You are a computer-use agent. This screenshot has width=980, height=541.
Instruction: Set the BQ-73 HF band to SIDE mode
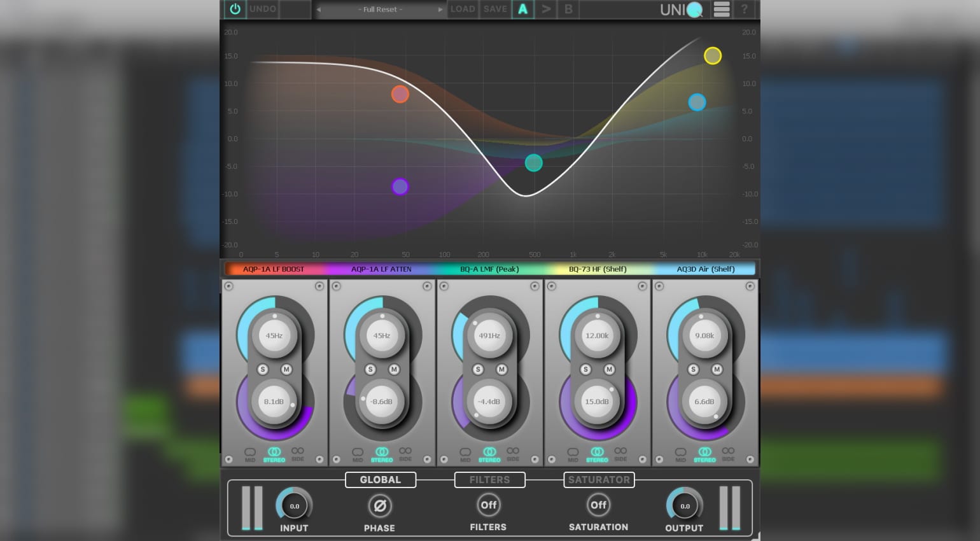pyautogui.click(x=620, y=453)
